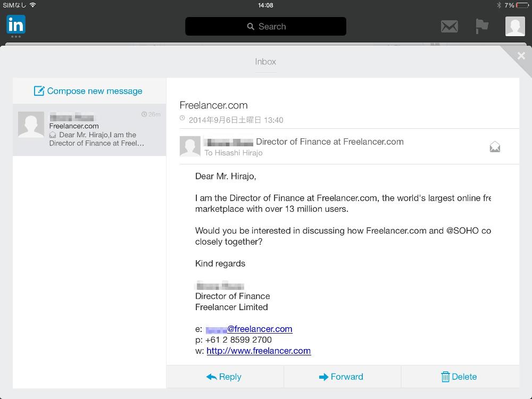532x399 pixels.
Task: Click the small envelope icon in message preview
Action: tap(53, 135)
